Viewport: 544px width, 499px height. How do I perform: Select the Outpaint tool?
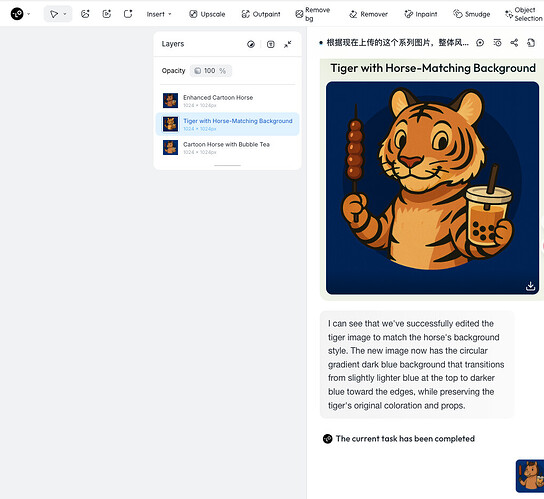tap(261, 14)
